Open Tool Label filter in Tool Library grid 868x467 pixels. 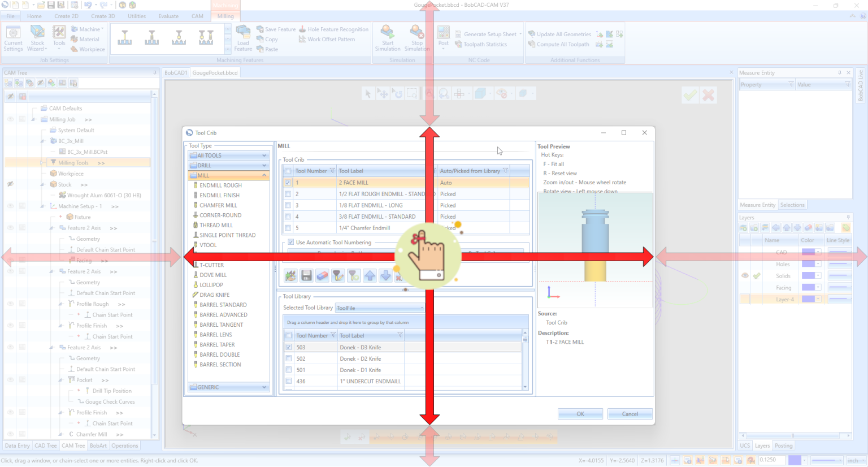pyautogui.click(x=400, y=335)
